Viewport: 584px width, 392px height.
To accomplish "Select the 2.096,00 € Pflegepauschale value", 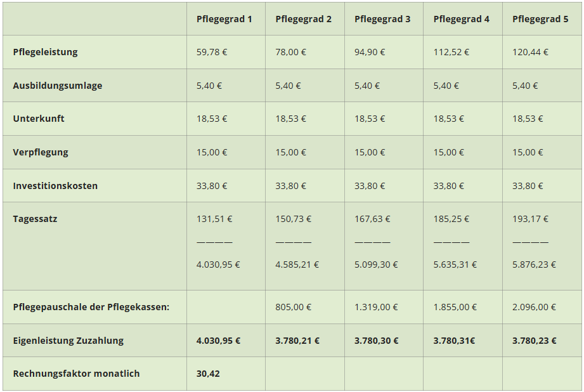I will (x=534, y=307).
